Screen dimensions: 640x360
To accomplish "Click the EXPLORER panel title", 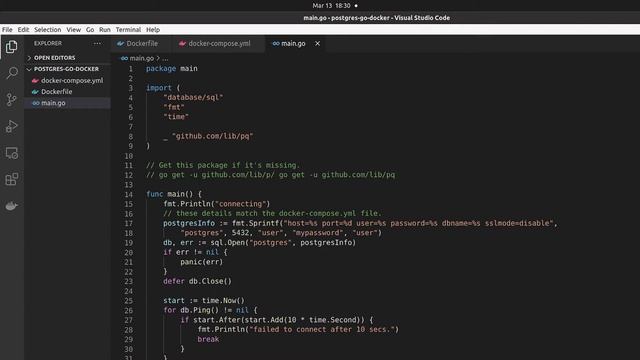I will tap(48, 43).
